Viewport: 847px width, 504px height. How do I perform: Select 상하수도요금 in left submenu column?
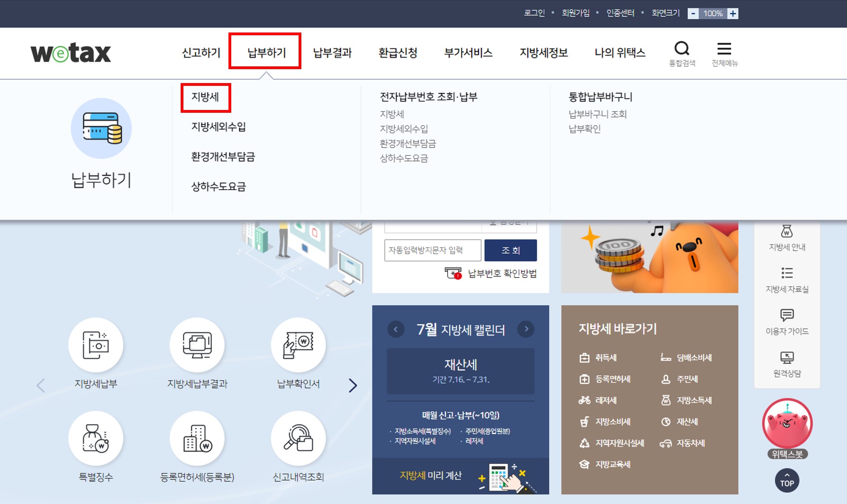tap(219, 187)
